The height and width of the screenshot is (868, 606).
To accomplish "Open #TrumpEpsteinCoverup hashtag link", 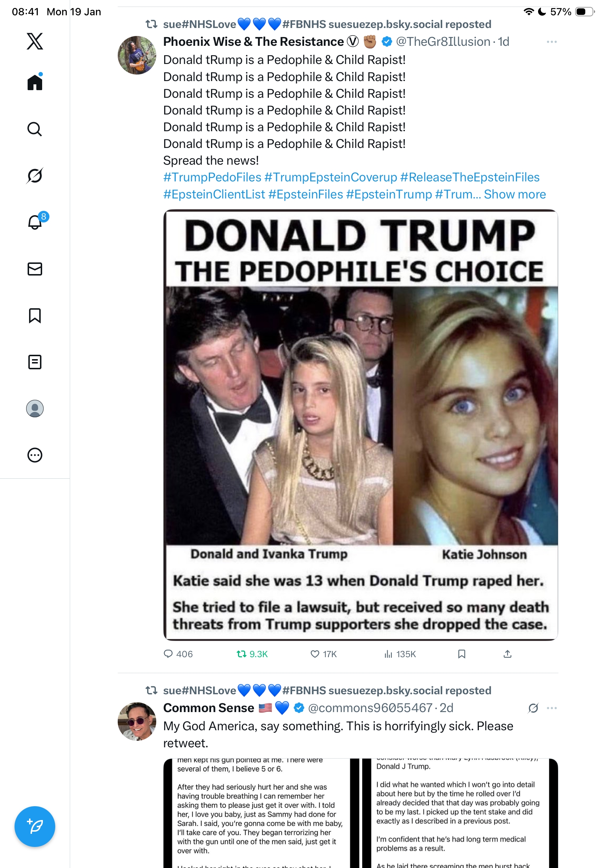I will [x=331, y=177].
